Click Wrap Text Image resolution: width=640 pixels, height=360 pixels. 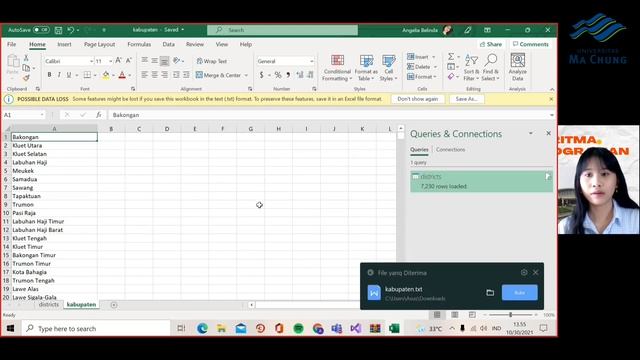(x=211, y=61)
